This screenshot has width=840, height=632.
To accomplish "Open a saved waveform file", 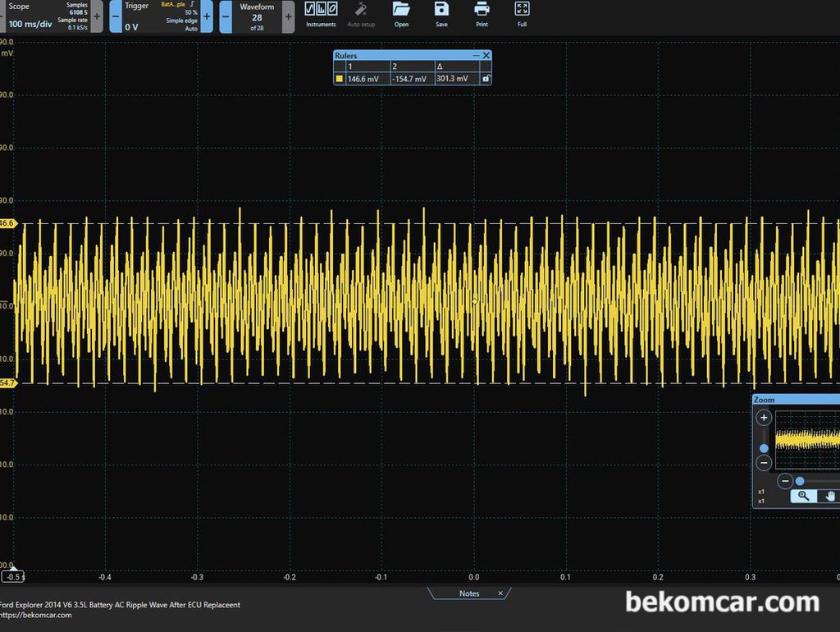I will pos(401,15).
